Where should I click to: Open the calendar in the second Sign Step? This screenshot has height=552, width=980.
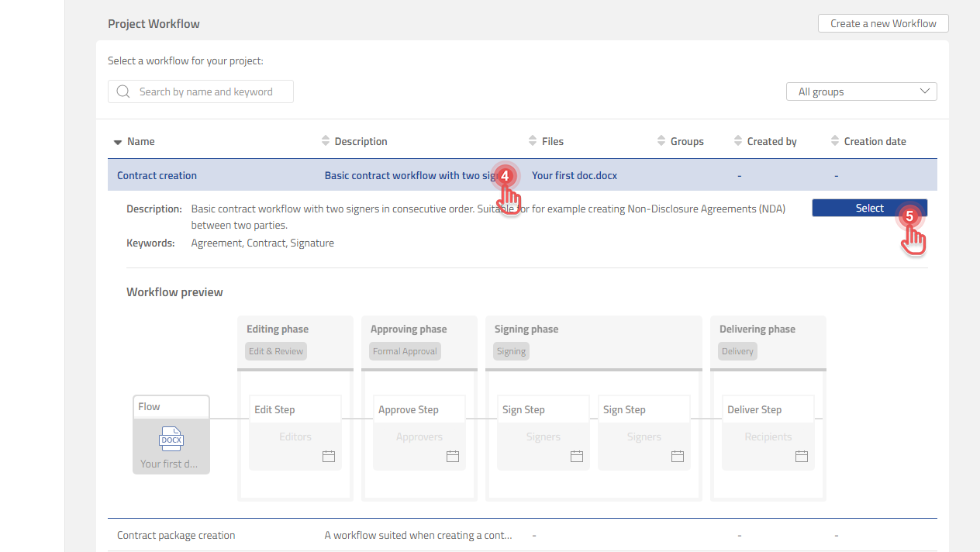(x=677, y=457)
